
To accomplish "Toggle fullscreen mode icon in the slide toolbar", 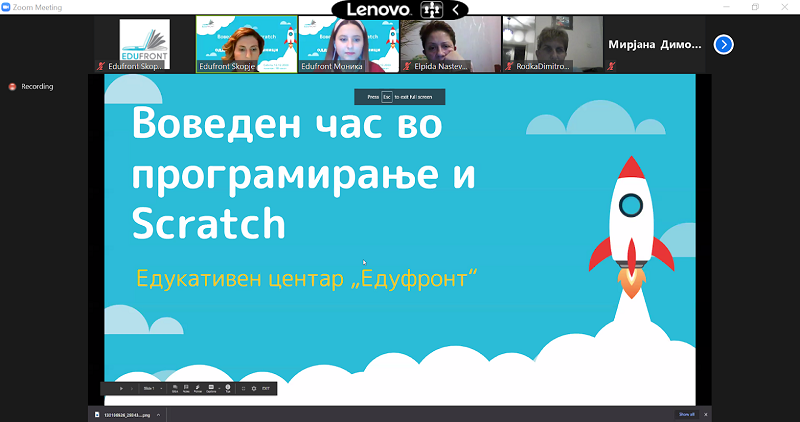I will (243, 388).
